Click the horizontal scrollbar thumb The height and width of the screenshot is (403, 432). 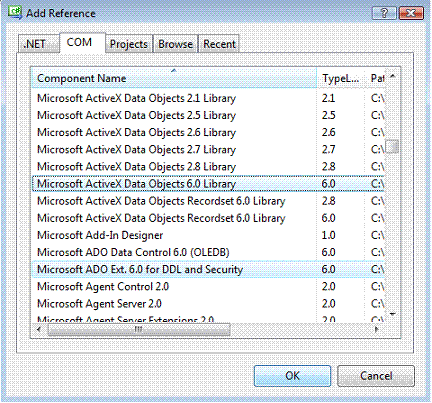139,330
